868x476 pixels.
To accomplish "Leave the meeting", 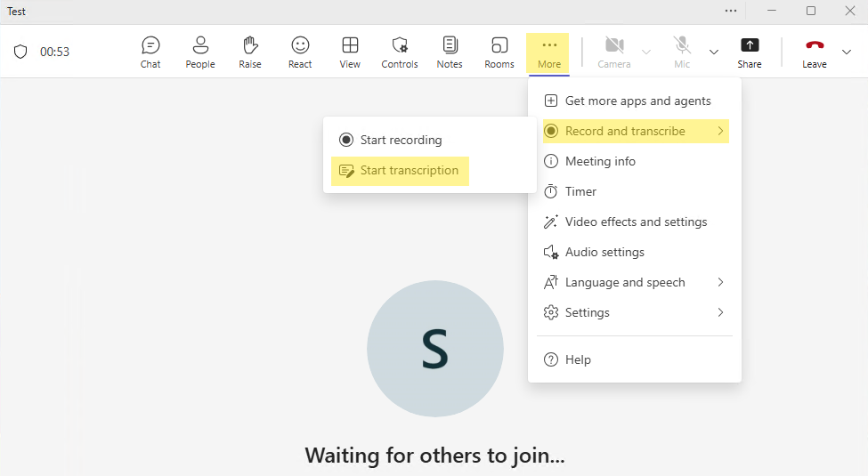I will (814, 52).
